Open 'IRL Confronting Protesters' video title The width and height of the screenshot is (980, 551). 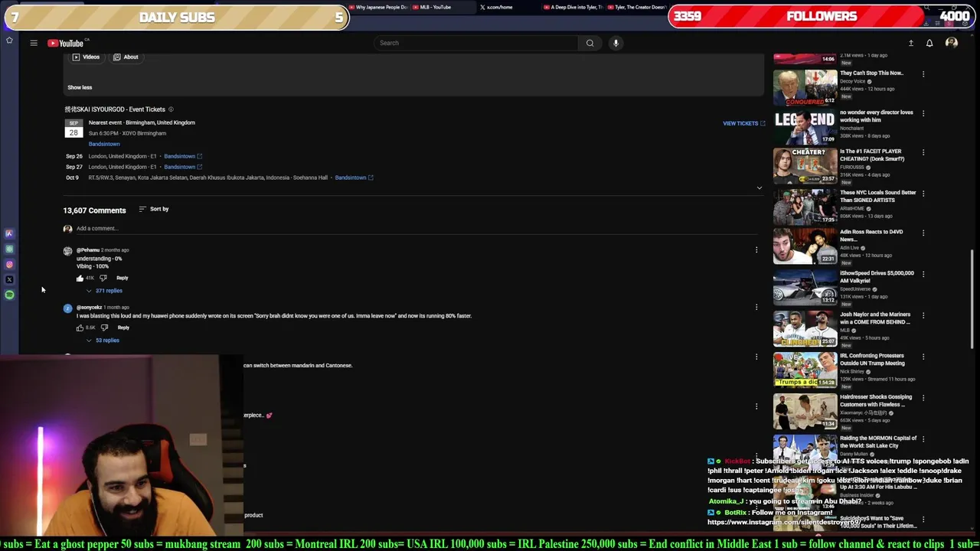pos(872,360)
